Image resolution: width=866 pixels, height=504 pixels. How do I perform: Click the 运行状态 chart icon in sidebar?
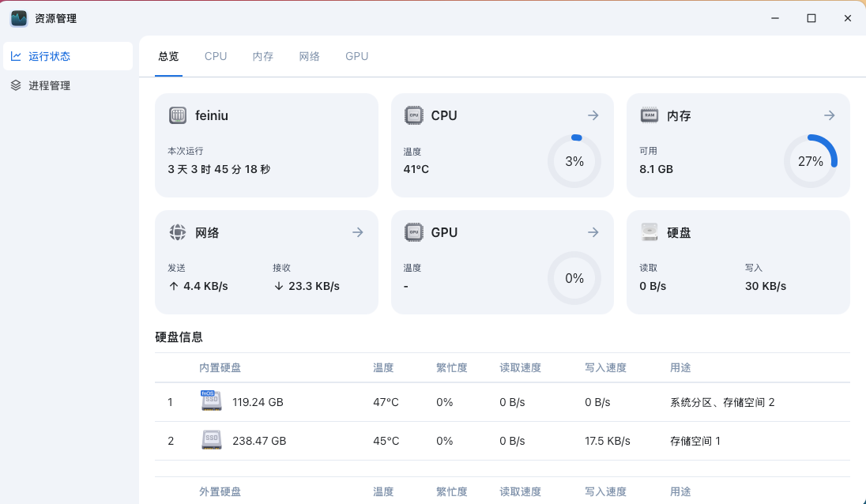tap(16, 56)
